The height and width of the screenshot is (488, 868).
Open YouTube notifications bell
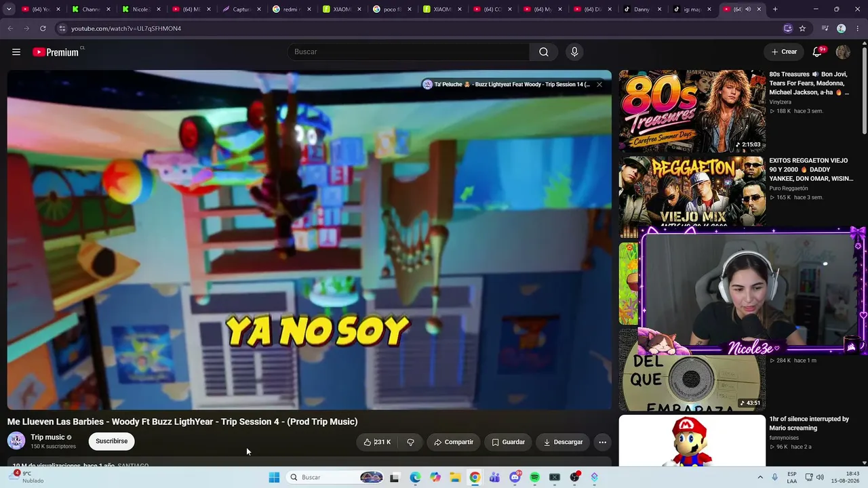(818, 52)
